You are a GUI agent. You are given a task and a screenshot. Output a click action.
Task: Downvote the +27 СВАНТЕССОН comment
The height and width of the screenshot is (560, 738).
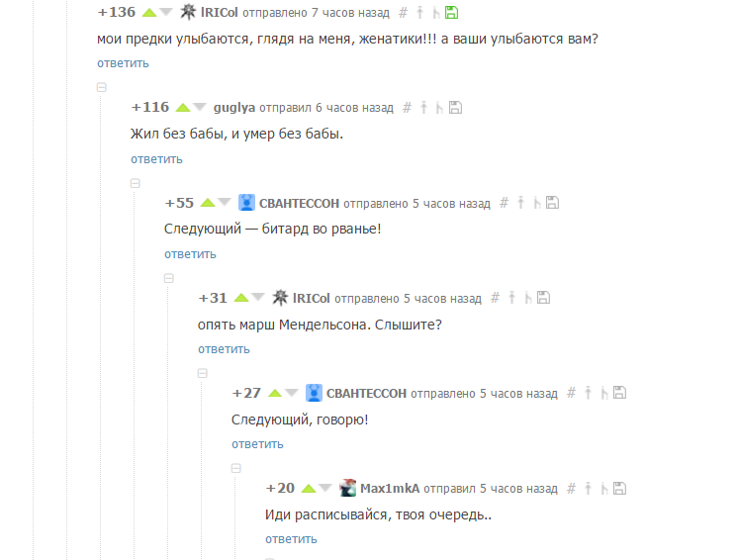tap(292, 393)
